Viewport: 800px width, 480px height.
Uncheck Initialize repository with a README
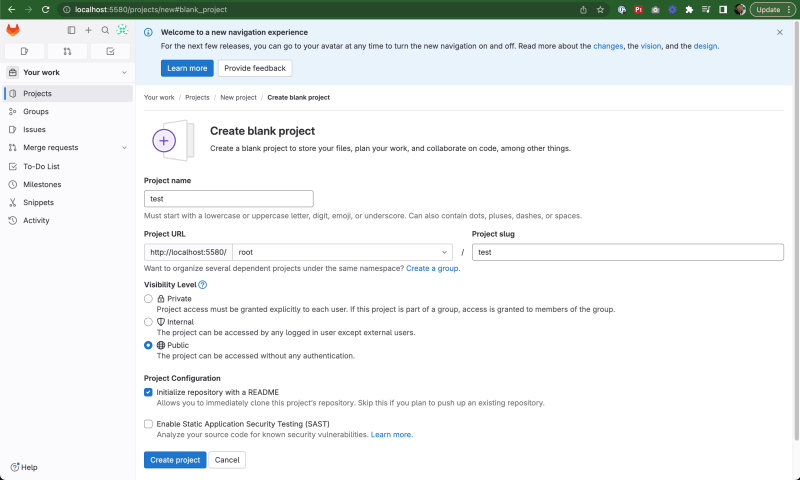148,392
